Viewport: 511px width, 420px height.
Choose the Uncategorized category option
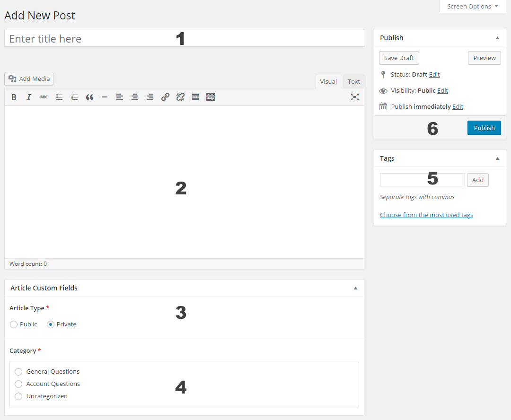pyautogui.click(x=18, y=396)
